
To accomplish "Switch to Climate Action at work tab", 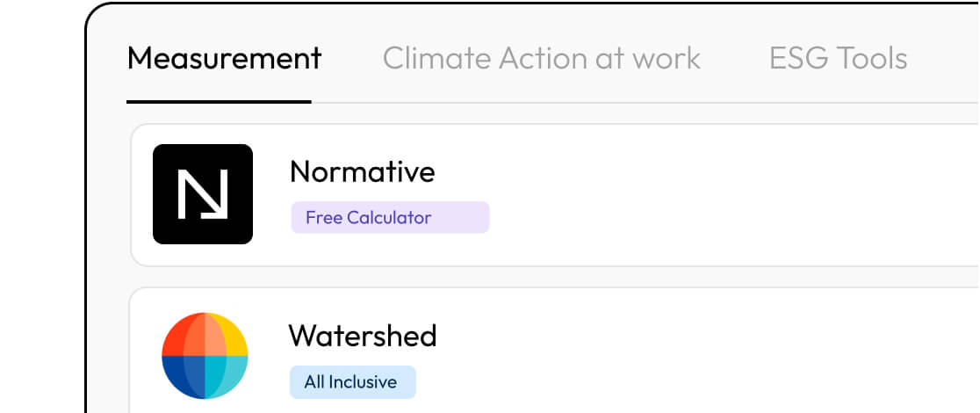I will click(541, 59).
